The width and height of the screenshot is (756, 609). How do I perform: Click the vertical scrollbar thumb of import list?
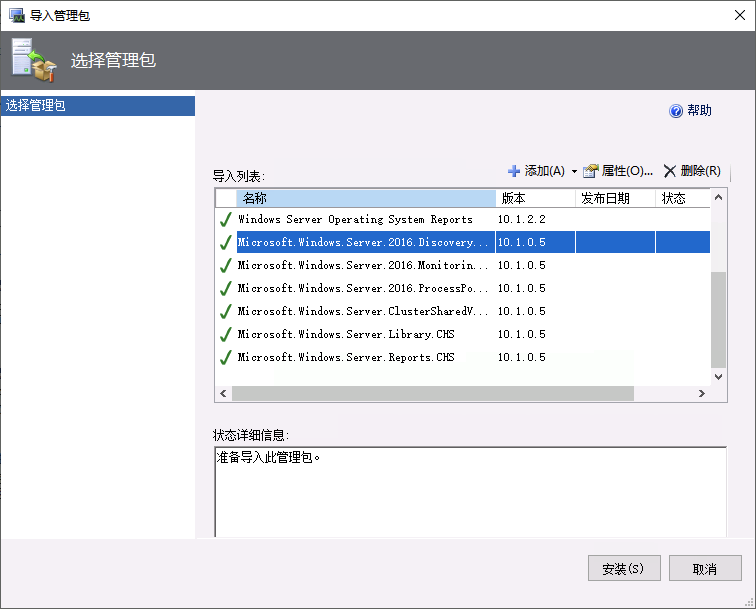(x=718, y=320)
